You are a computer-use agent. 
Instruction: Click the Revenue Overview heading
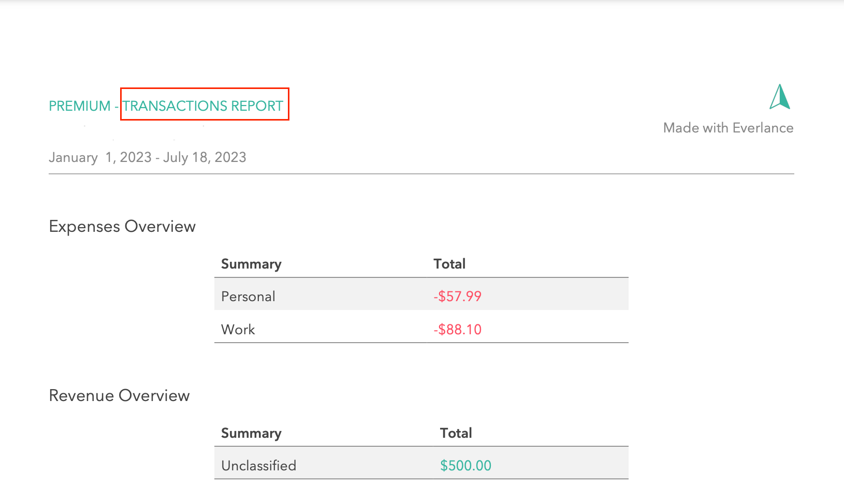pyautogui.click(x=119, y=395)
